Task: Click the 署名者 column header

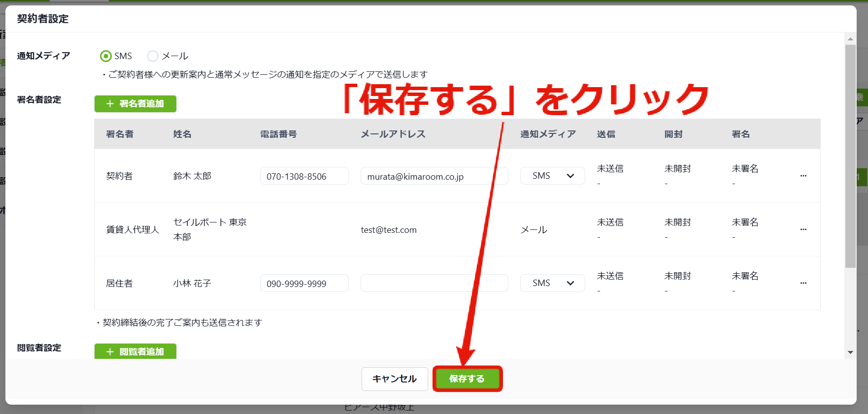Action: (120, 134)
